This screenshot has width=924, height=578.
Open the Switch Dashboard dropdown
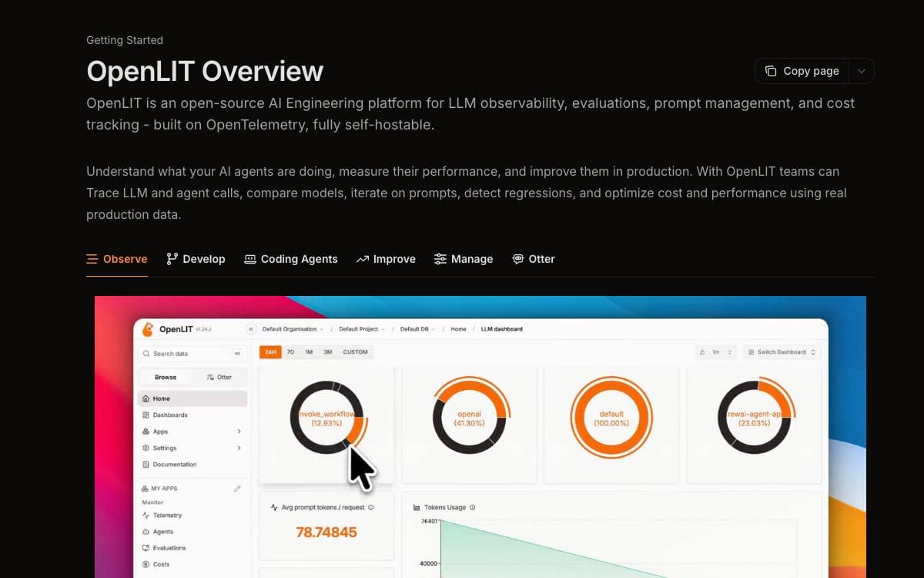(782, 352)
